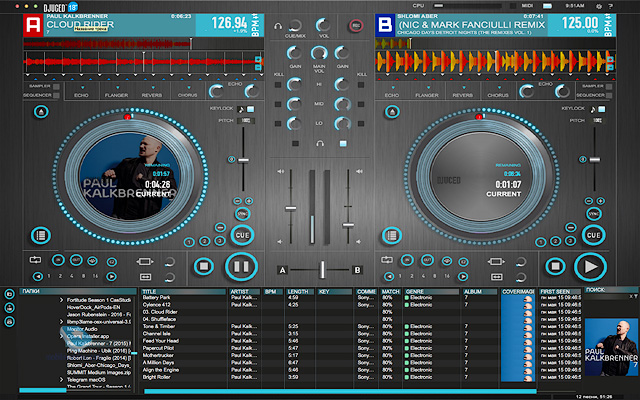Click the REC record button
Viewport: 640px width, 400px height.
pyautogui.click(x=356, y=26)
